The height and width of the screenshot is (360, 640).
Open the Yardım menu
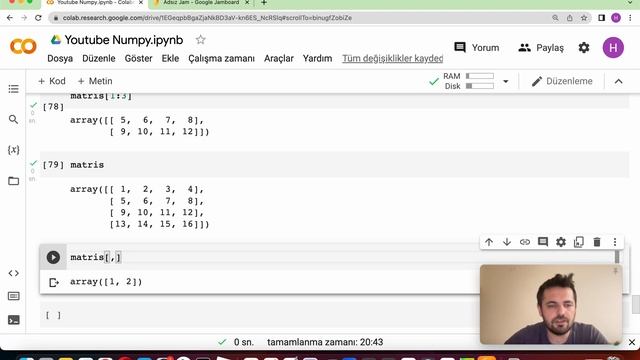click(x=317, y=58)
